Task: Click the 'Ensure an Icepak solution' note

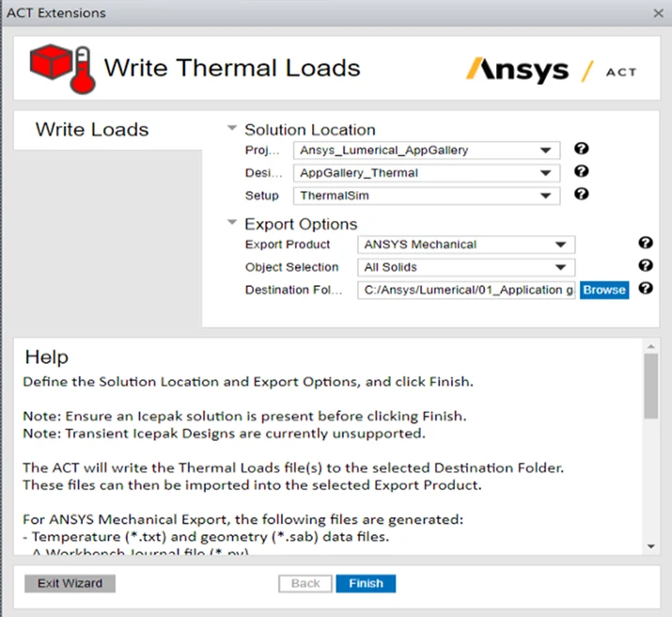Action: tap(244, 417)
